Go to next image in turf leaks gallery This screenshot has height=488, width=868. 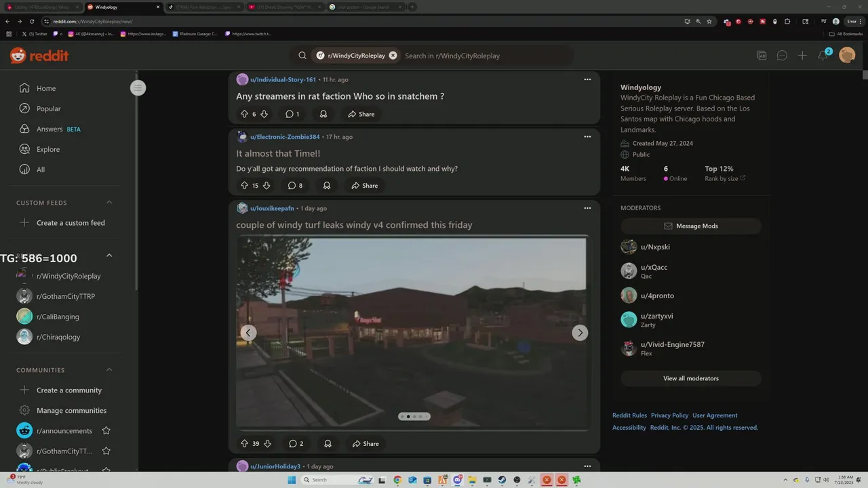click(x=580, y=332)
